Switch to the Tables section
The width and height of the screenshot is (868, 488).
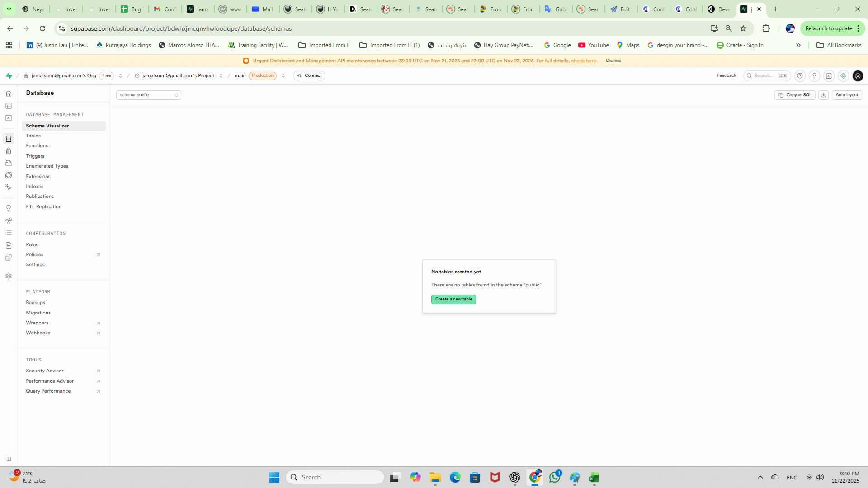pyautogui.click(x=33, y=136)
